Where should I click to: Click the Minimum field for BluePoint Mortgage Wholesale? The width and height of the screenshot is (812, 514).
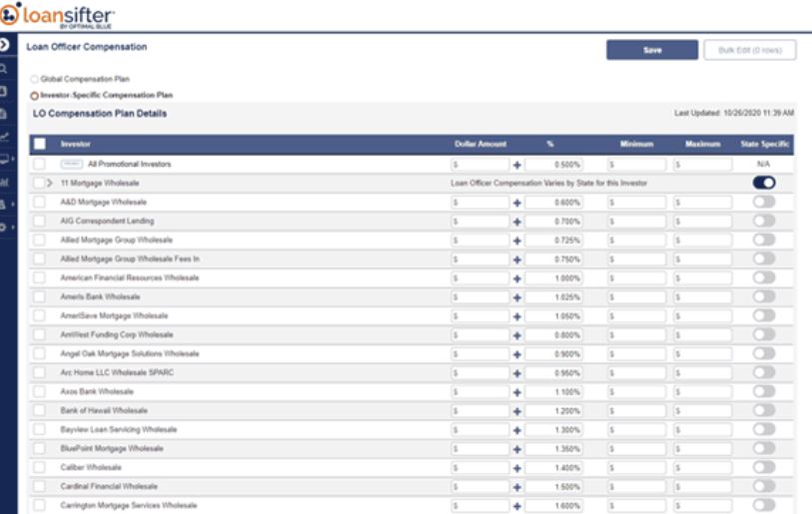click(x=636, y=449)
